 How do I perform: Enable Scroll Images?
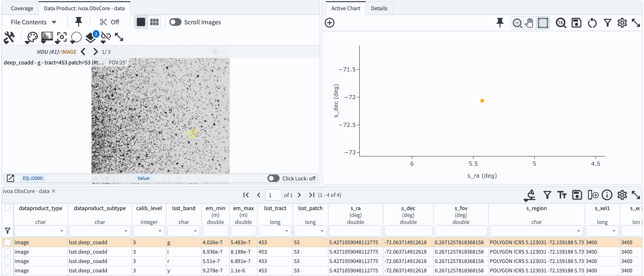(176, 22)
